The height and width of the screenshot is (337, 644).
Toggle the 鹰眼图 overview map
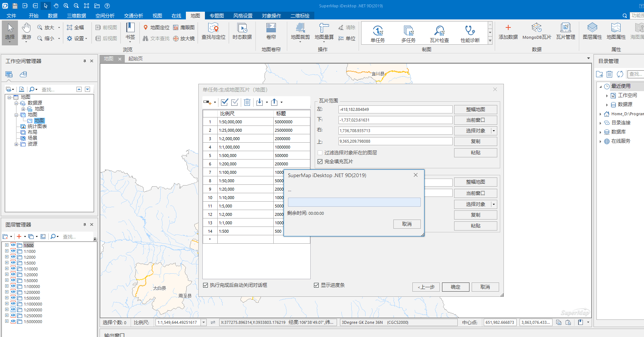coord(184,27)
